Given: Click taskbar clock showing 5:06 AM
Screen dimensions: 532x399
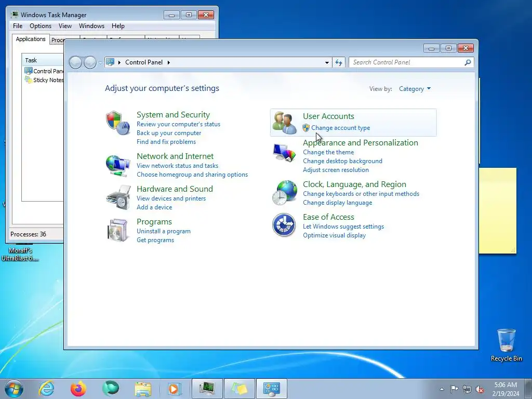Looking at the screenshot, I should [505, 389].
